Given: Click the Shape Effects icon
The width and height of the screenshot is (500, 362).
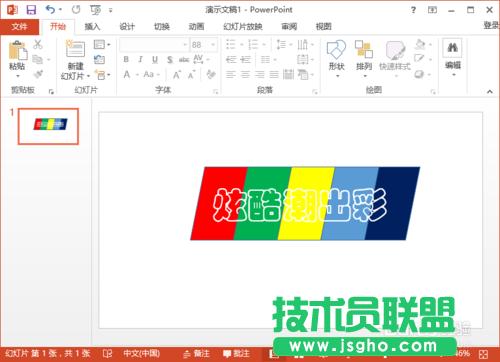Looking at the screenshot, I should coord(419,74).
